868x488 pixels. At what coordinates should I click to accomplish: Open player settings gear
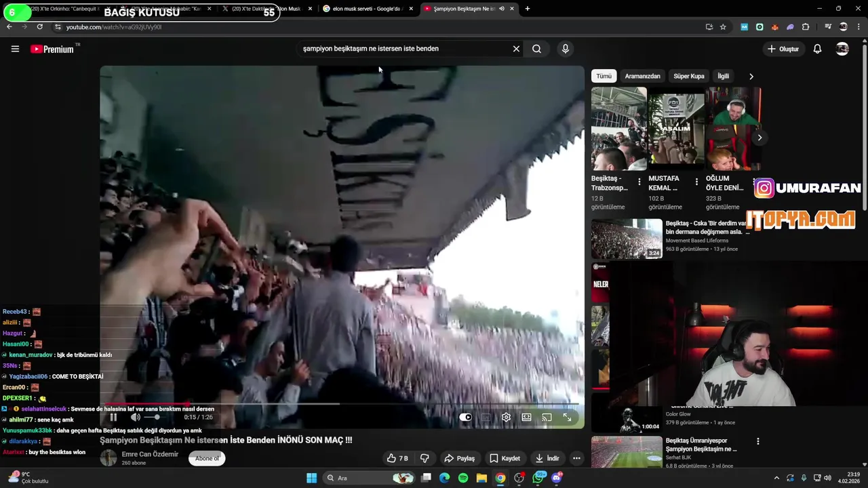pyautogui.click(x=506, y=418)
